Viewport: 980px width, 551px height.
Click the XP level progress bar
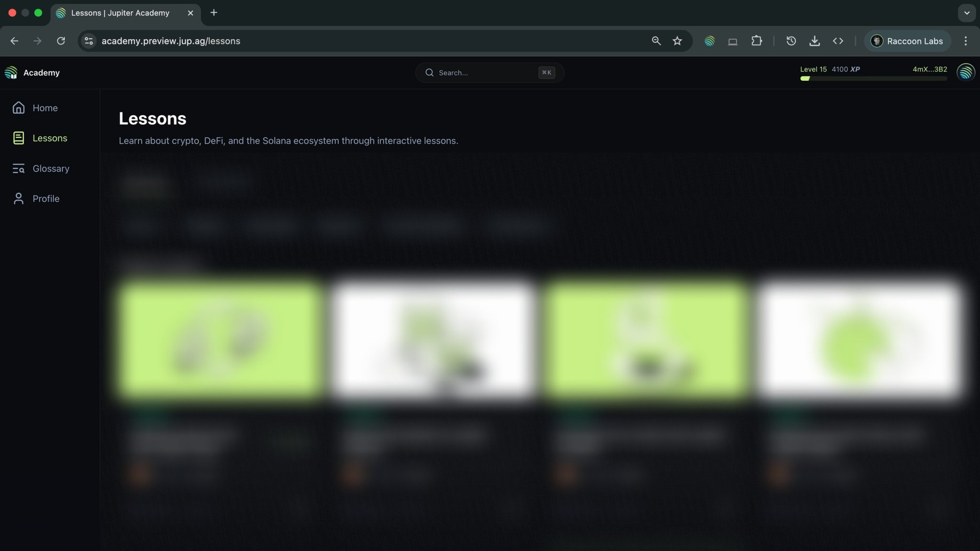[873, 78]
